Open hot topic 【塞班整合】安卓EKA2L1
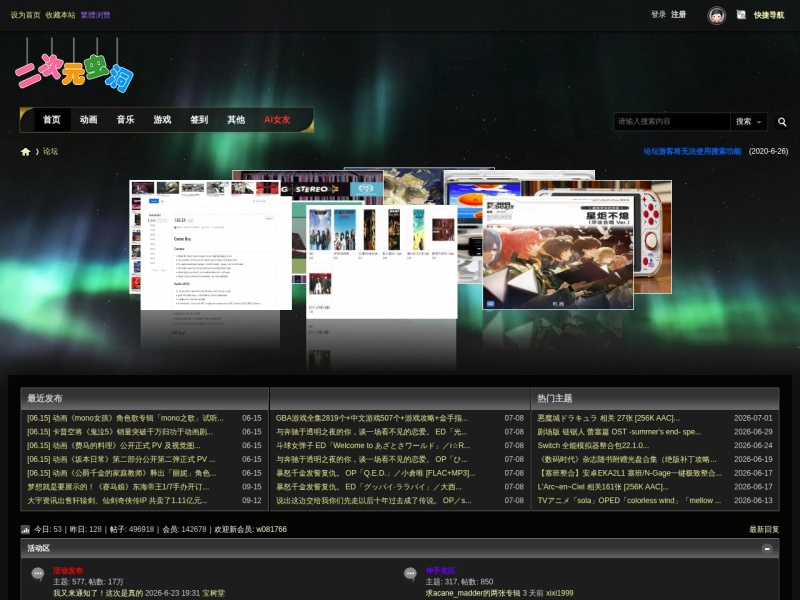Viewport: 800px width, 600px height. click(x=630, y=473)
